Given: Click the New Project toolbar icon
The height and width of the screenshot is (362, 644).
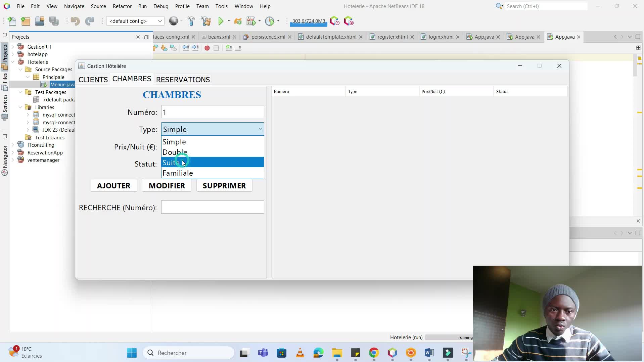Looking at the screenshot, I should click(x=26, y=21).
